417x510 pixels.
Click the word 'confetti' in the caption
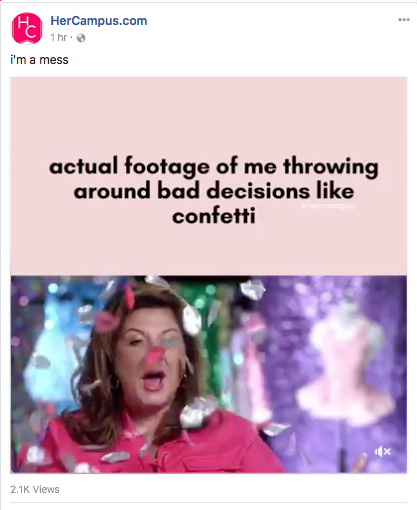pos(214,216)
